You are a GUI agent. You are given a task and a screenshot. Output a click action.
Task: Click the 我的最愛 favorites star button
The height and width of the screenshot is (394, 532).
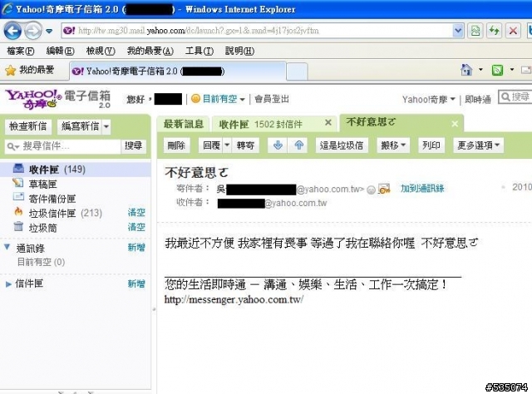point(30,71)
